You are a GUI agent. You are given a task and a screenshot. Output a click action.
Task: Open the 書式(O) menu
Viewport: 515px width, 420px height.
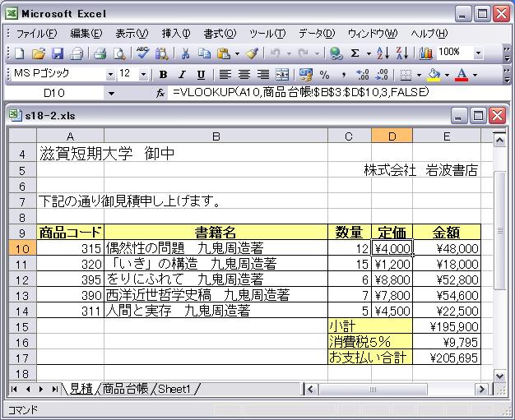pos(220,34)
